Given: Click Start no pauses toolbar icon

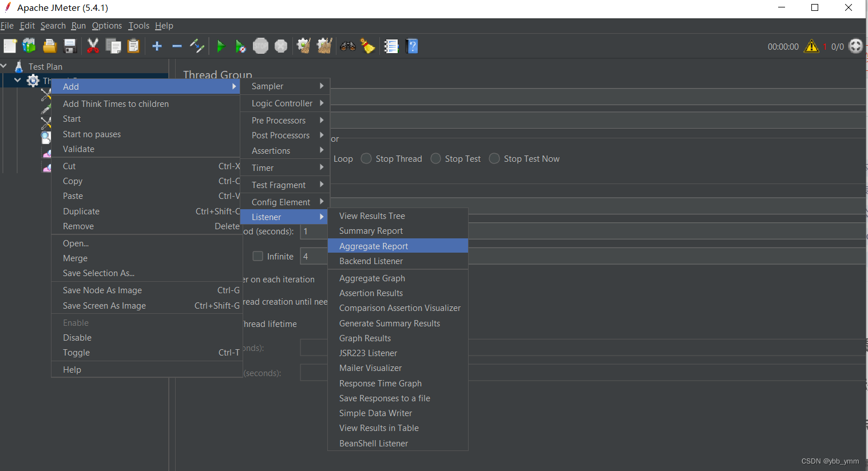Looking at the screenshot, I should coord(240,46).
